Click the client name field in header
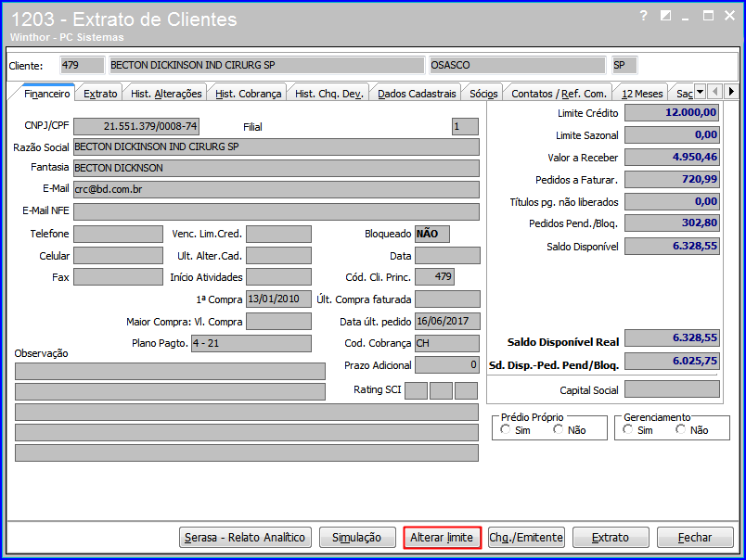This screenshot has height=560, width=746. (x=266, y=65)
